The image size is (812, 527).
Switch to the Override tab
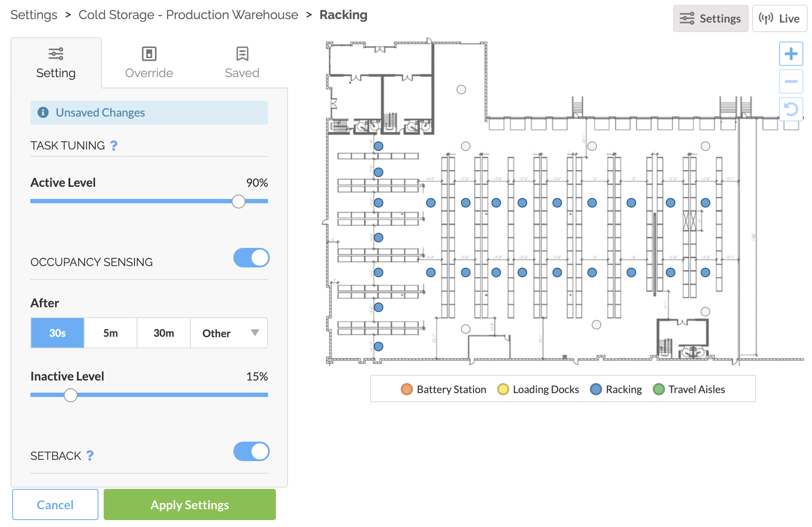pyautogui.click(x=149, y=63)
